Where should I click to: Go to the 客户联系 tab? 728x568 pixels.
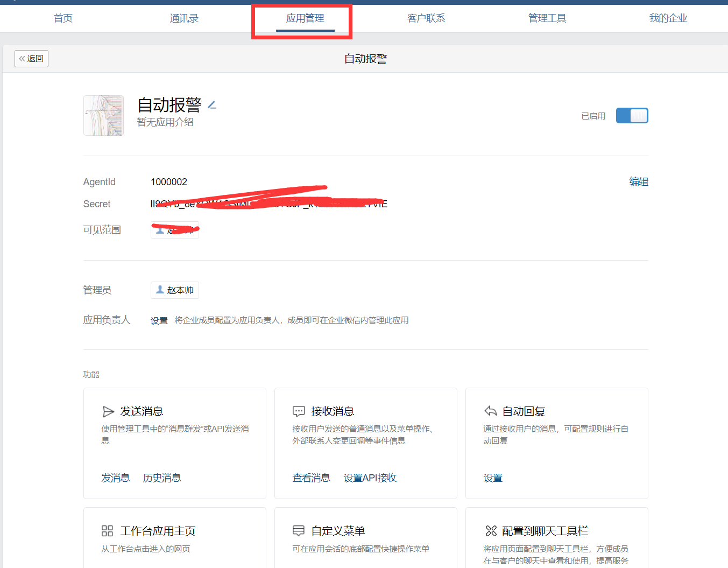(426, 18)
